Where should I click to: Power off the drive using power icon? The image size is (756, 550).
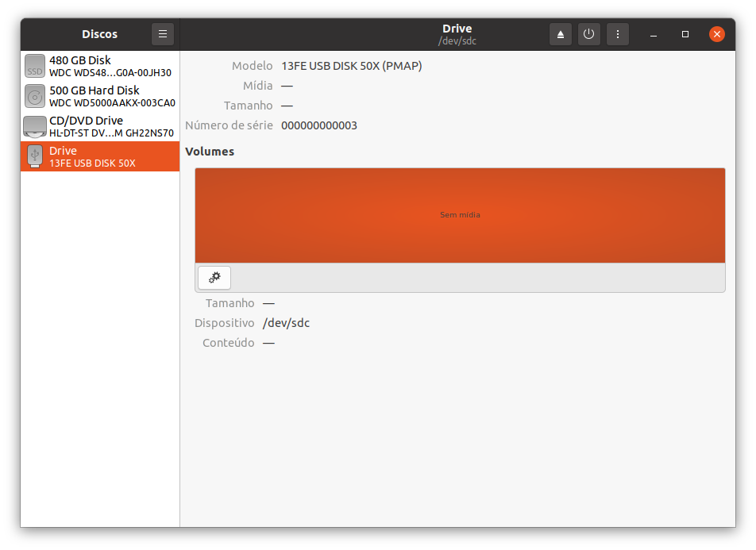click(588, 34)
